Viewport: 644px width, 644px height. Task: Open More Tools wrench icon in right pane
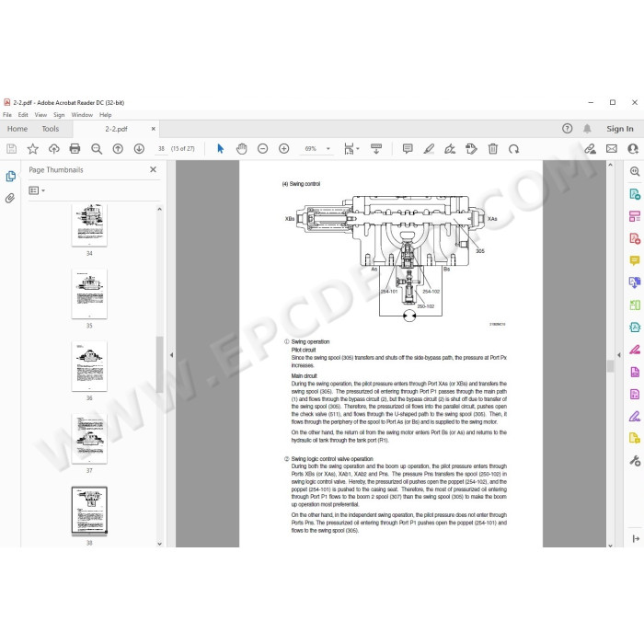635,461
